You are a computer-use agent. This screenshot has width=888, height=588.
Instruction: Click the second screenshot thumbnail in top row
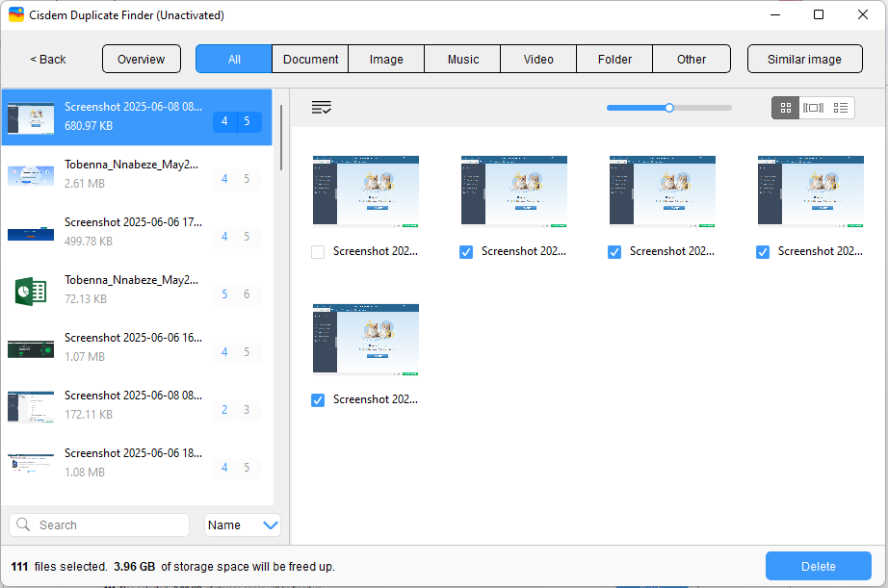514,192
